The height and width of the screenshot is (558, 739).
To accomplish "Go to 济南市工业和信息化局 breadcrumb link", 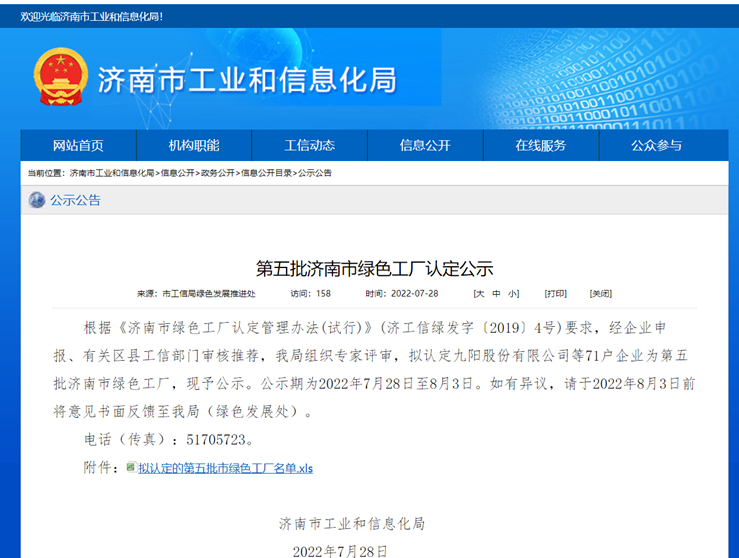I will click(x=112, y=173).
